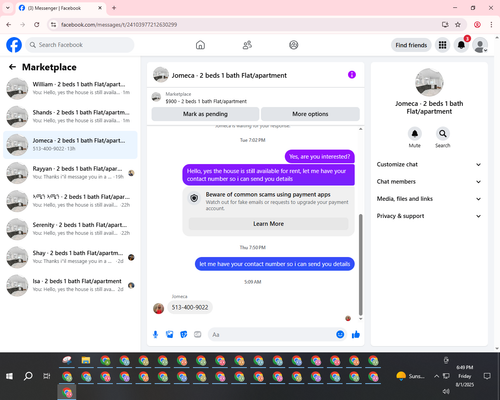Click the More options button
Image resolution: width=500 pixels, height=400 pixels.
[310, 114]
